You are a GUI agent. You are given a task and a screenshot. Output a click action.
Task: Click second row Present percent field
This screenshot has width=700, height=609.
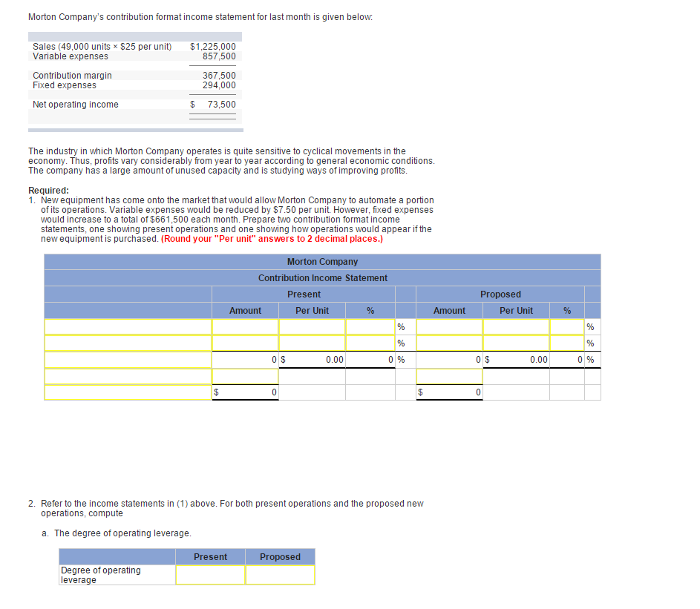370,343
